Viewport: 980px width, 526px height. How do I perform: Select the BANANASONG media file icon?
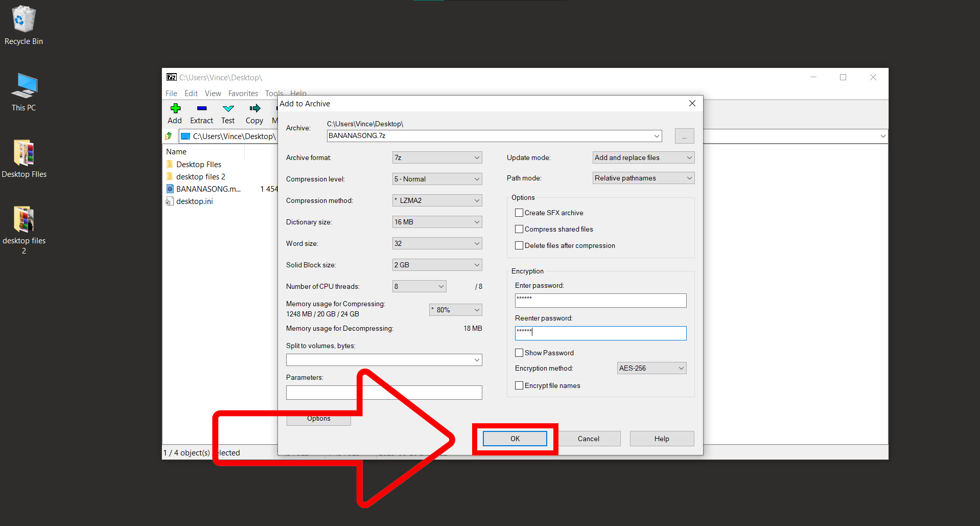pyautogui.click(x=170, y=189)
